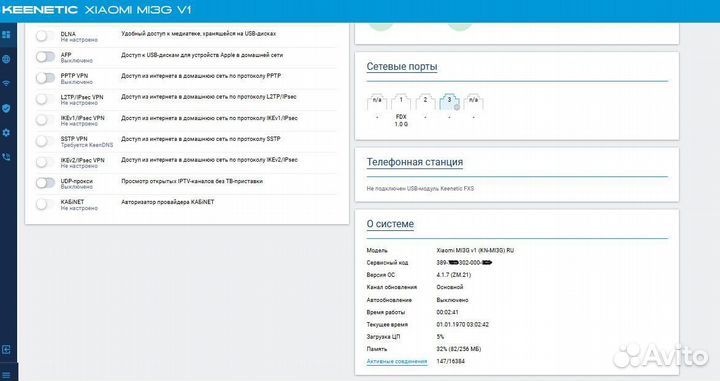Click the КАБiNET service label
This screenshot has width=720, height=381.
73,202
